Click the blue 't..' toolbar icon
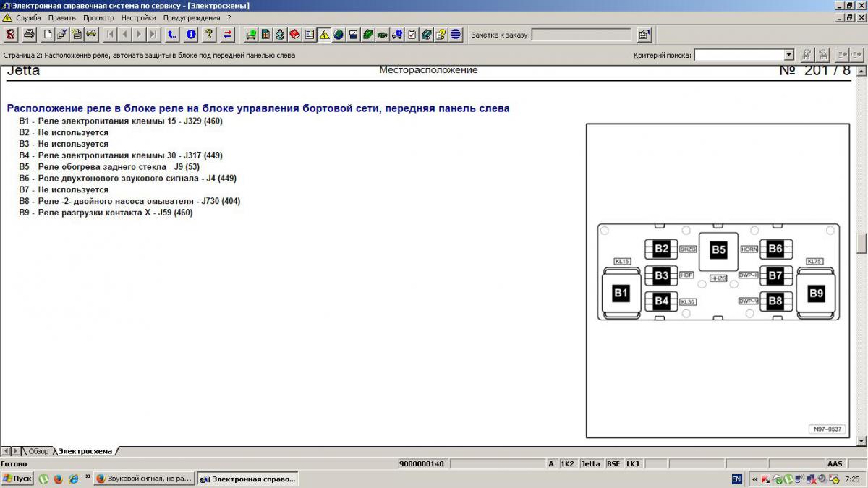 [x=172, y=34]
